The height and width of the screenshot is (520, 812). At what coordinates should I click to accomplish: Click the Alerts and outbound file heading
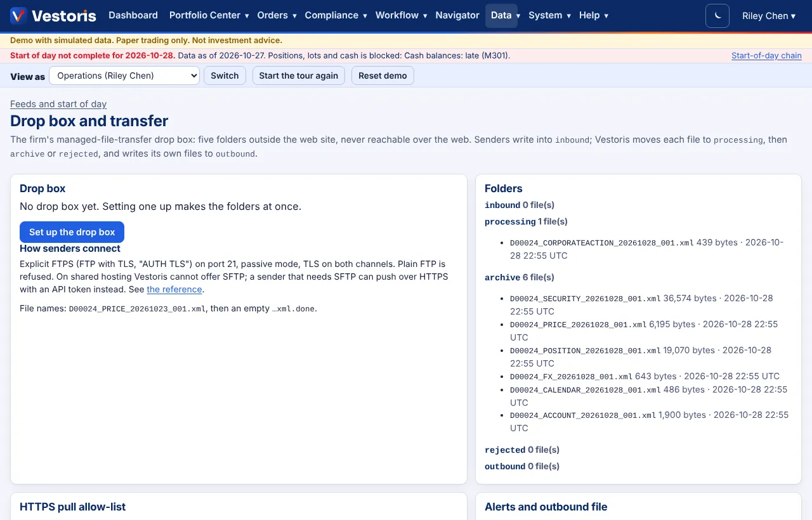pos(546,507)
